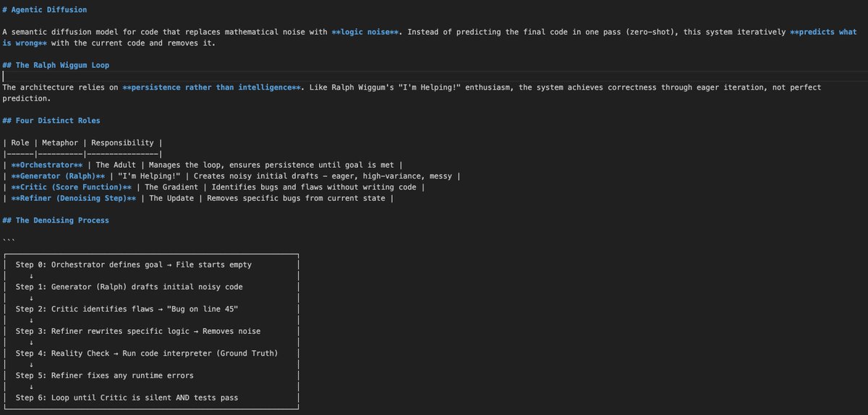Click the 'Step 2: Critic identifies flaws' line
This screenshot has width=868, height=415.
coord(127,309)
